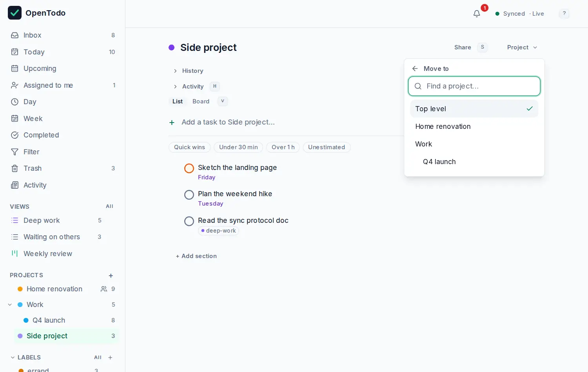588x372 pixels.
Task: Focus the Find a project search field
Action: (x=474, y=86)
